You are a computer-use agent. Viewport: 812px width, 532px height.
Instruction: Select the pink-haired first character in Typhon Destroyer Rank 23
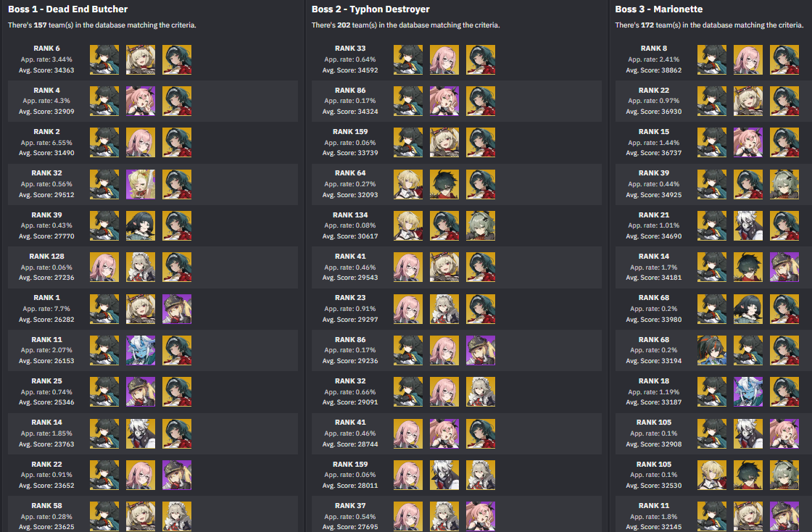pyautogui.click(x=407, y=309)
